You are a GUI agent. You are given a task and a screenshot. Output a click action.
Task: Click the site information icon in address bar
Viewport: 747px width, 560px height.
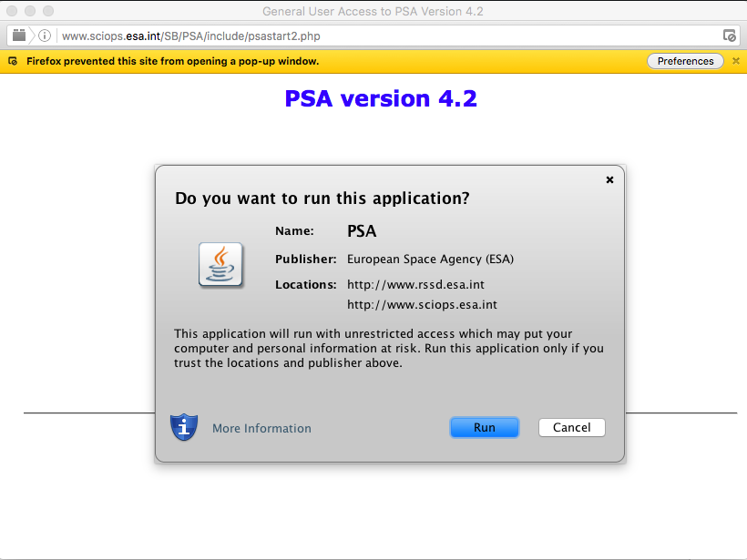45,36
